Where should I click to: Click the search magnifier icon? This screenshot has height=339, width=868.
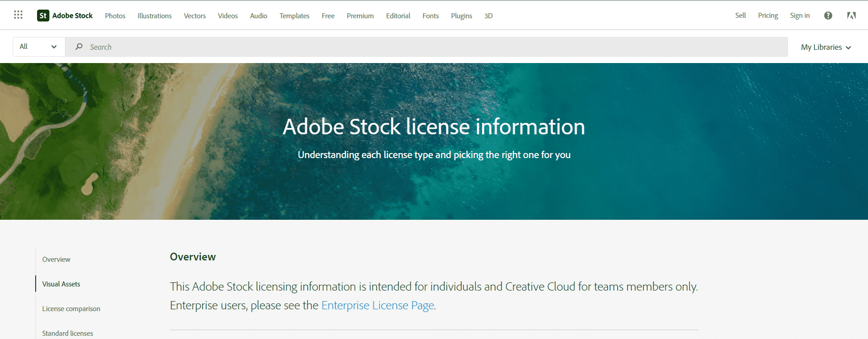[79, 47]
